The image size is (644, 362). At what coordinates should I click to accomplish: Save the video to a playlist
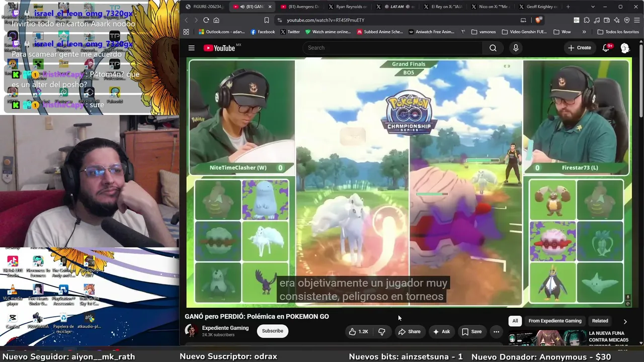pos(472,331)
